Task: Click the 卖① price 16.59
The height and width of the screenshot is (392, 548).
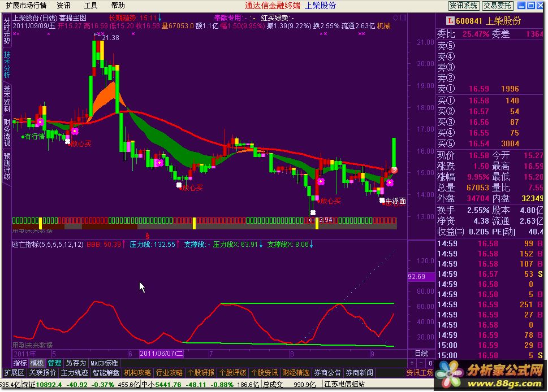Action: click(479, 89)
